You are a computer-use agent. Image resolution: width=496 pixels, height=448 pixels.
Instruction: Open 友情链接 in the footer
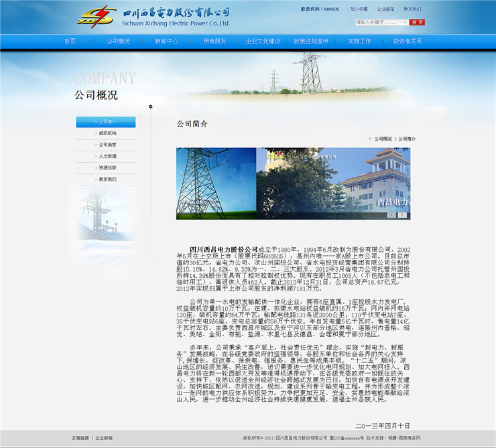(80, 437)
